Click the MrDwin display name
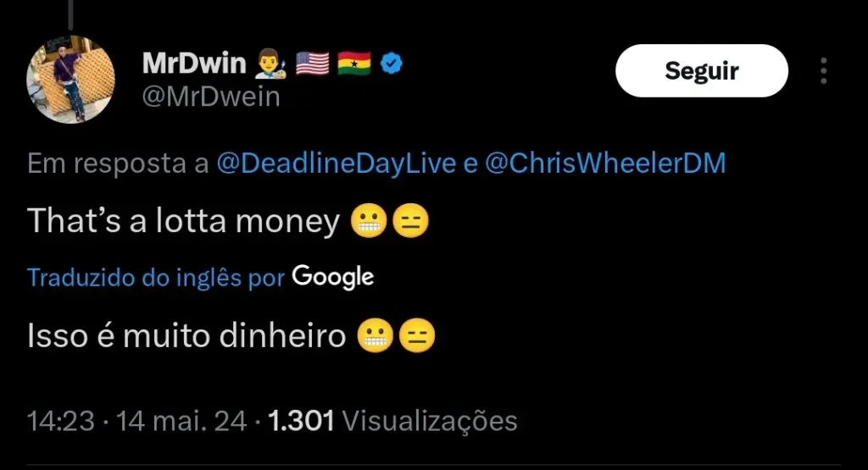The width and height of the screenshot is (868, 470). coord(194,63)
